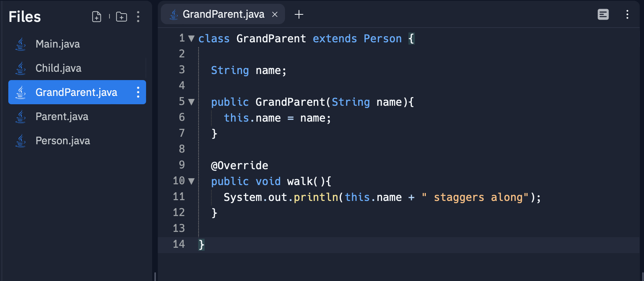Viewport: 644px width, 281px height.
Task: Place cursor on String name declaration line 3
Action: click(x=249, y=70)
